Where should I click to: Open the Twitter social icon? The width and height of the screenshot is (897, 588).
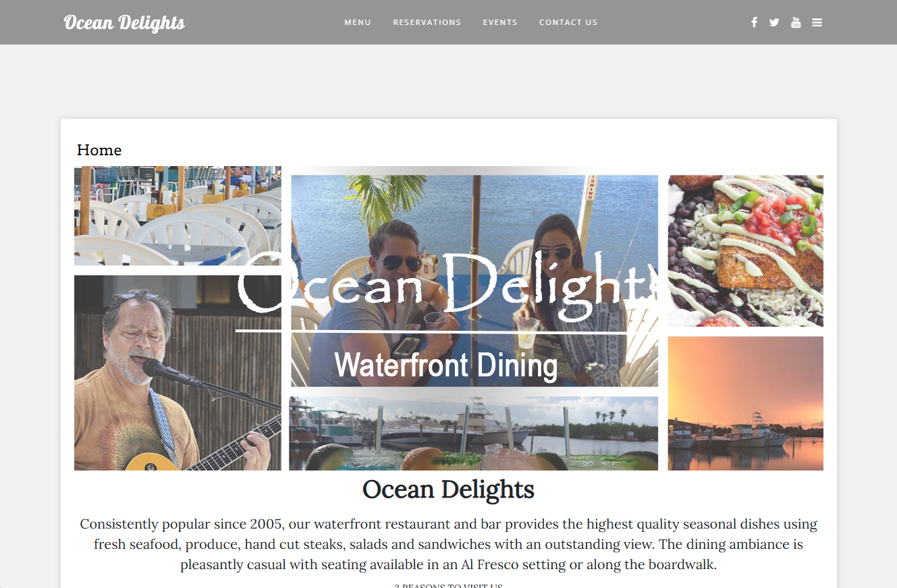pos(774,22)
